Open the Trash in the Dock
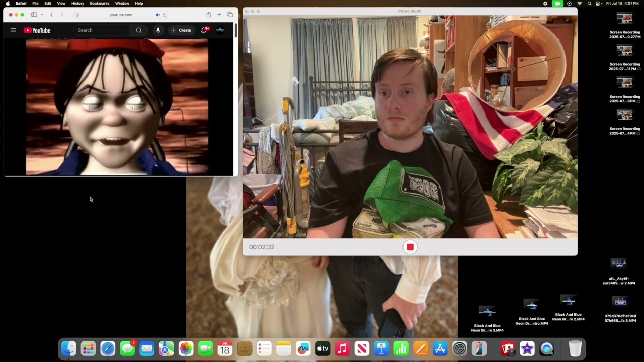 coord(575,348)
